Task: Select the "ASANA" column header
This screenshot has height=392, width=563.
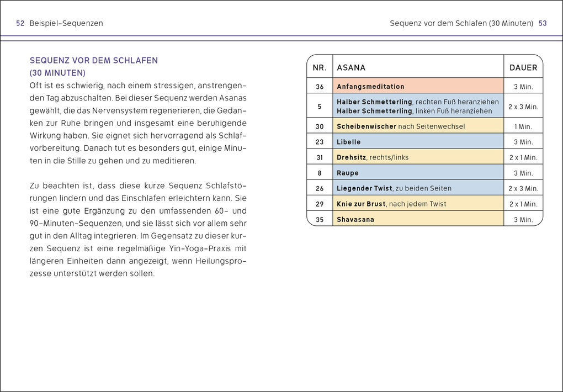Action: 351,67
